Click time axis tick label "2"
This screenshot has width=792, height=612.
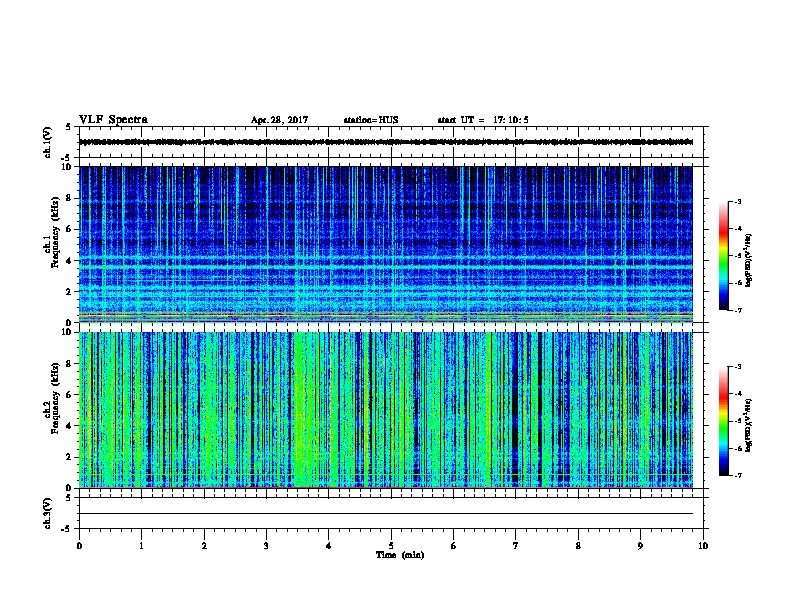(204, 546)
